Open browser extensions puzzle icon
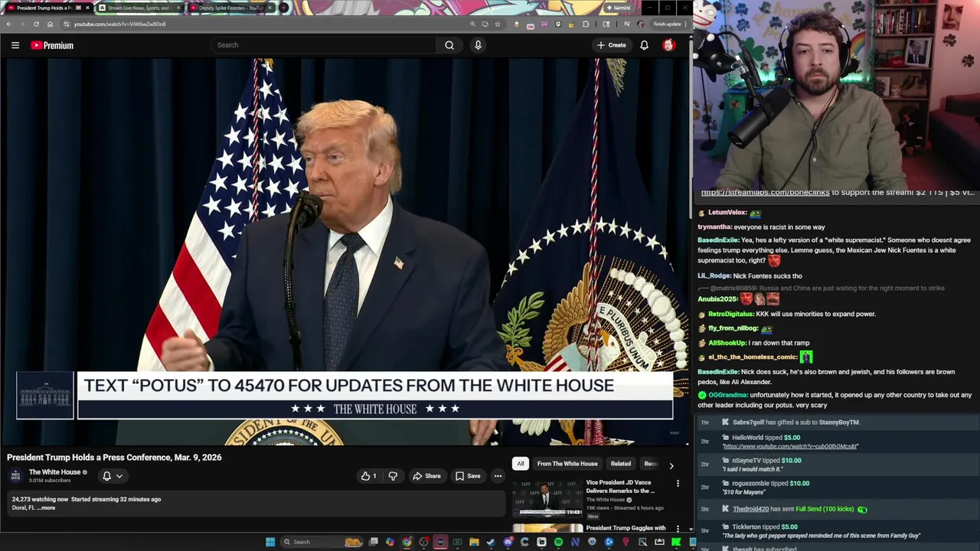This screenshot has width=980, height=551. click(586, 24)
